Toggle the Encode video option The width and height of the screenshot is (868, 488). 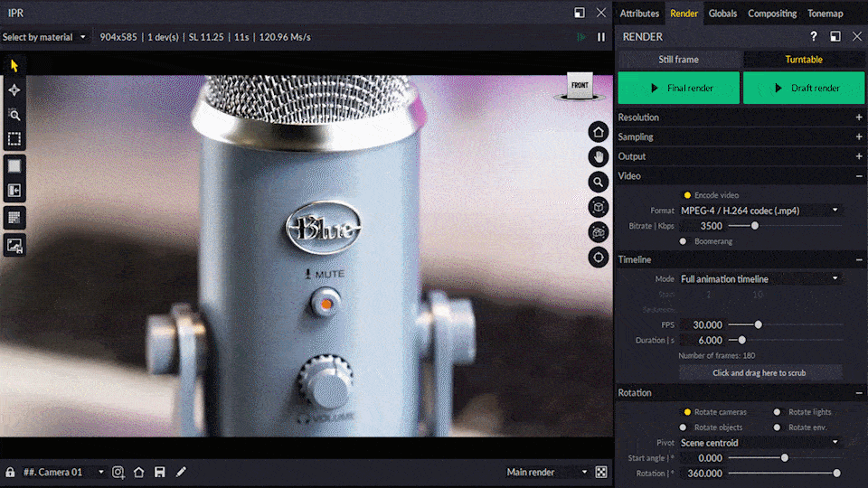(687, 195)
